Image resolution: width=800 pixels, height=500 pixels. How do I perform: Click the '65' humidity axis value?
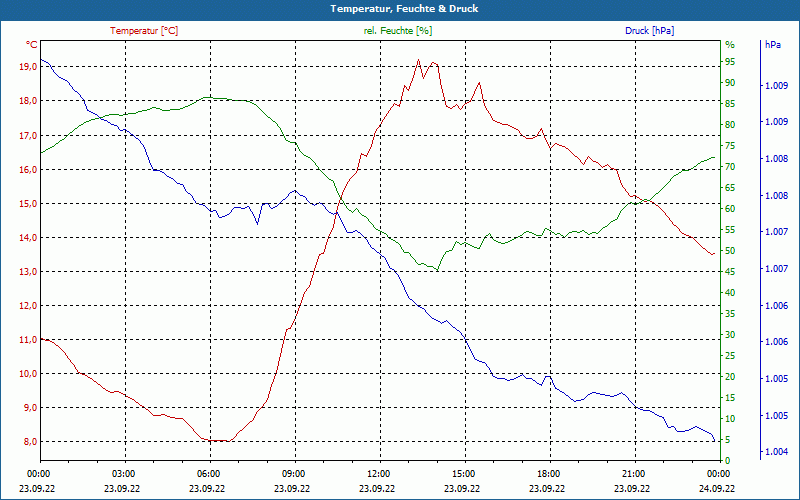click(x=730, y=188)
